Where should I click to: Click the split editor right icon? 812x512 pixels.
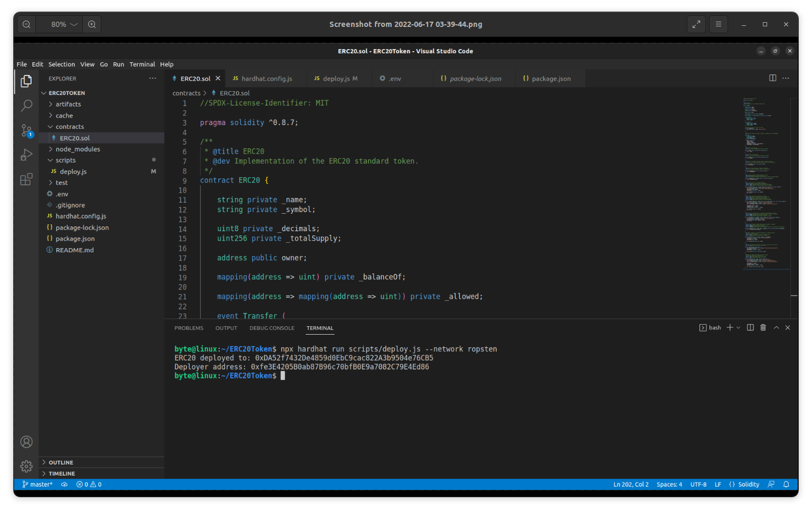(772, 78)
